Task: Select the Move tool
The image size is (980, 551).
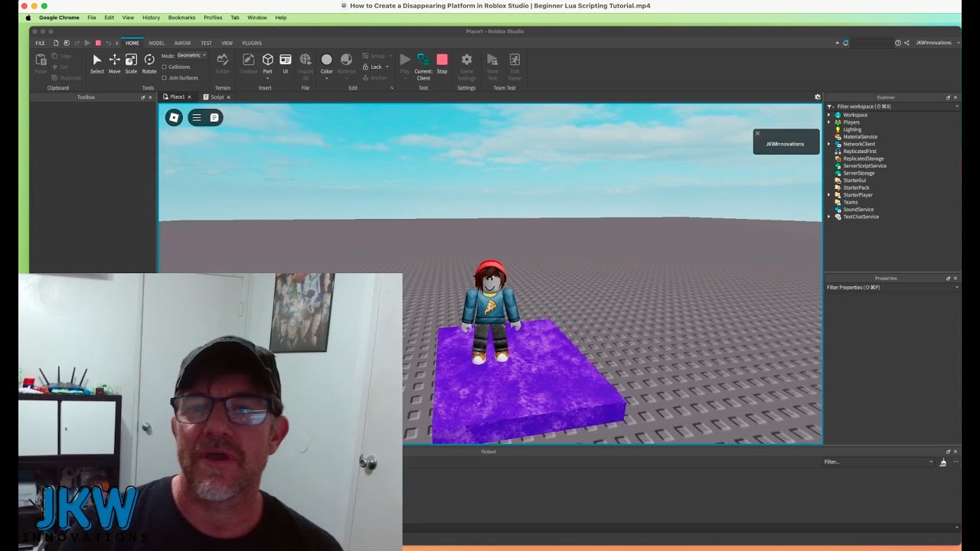Action: point(114,64)
